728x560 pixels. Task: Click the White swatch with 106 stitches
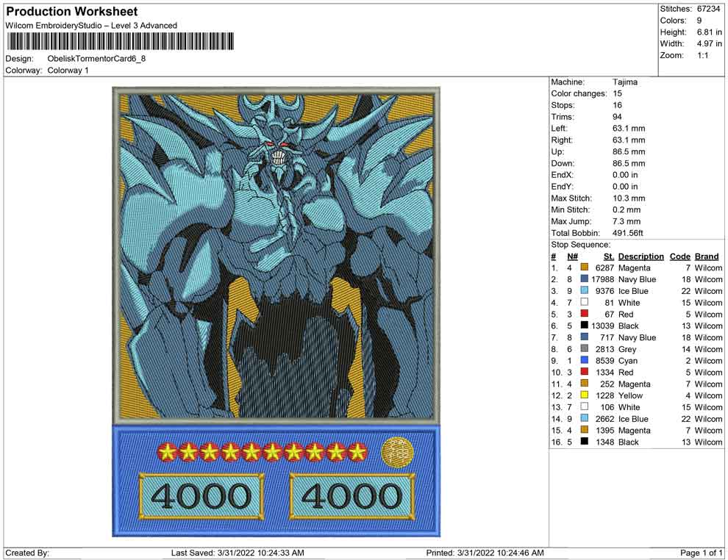(585, 406)
